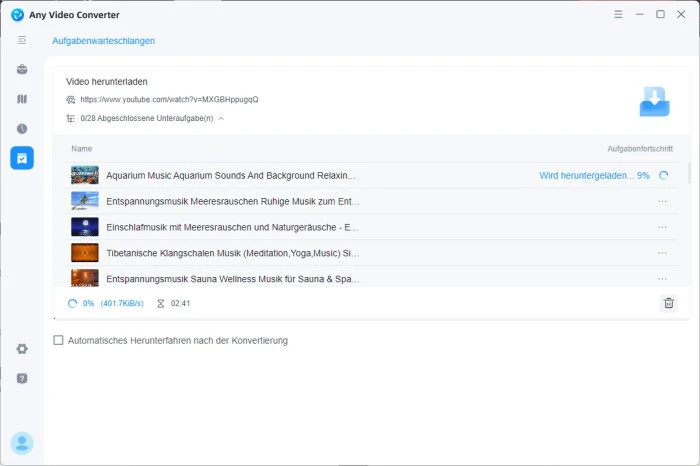Click the Aquarium Music video thumbnail
This screenshot has height=466, width=700.
coord(85,175)
